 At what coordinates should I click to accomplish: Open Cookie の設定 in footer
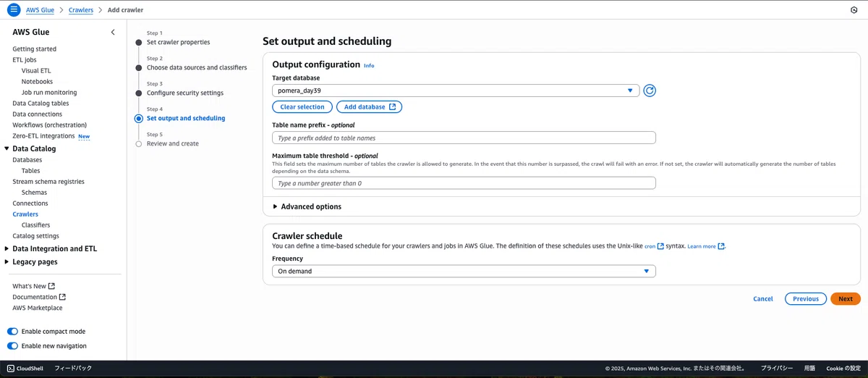point(843,369)
